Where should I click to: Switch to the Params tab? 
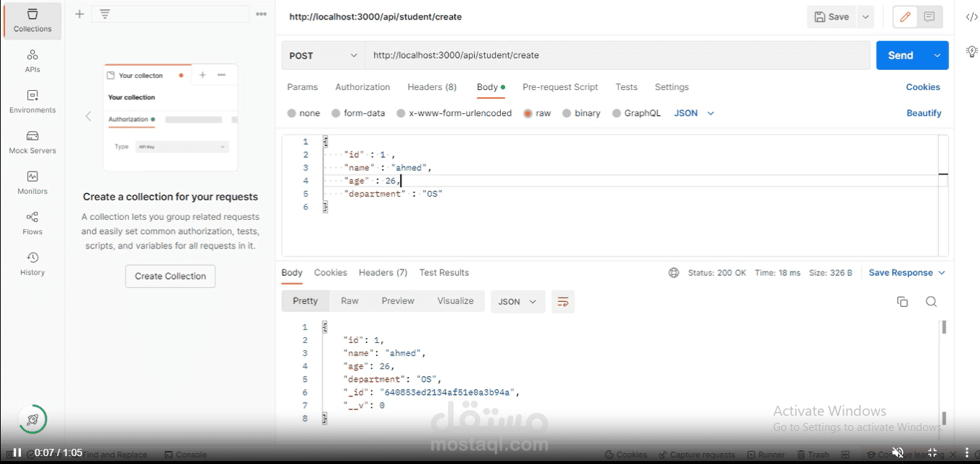tap(303, 87)
